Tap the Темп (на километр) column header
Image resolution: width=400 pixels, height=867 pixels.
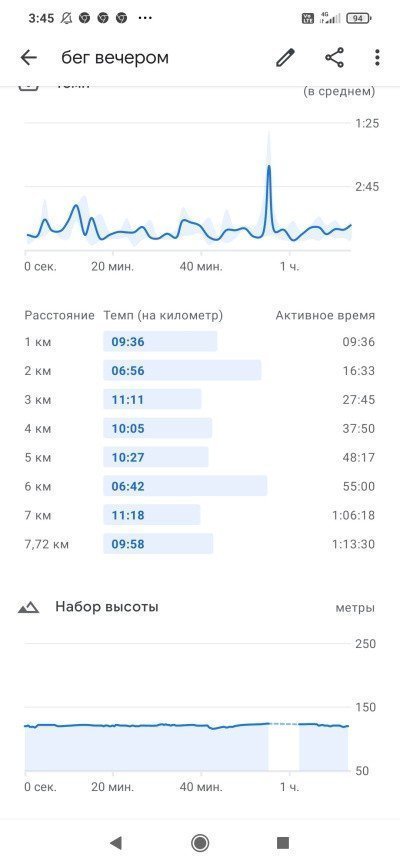[x=163, y=316]
